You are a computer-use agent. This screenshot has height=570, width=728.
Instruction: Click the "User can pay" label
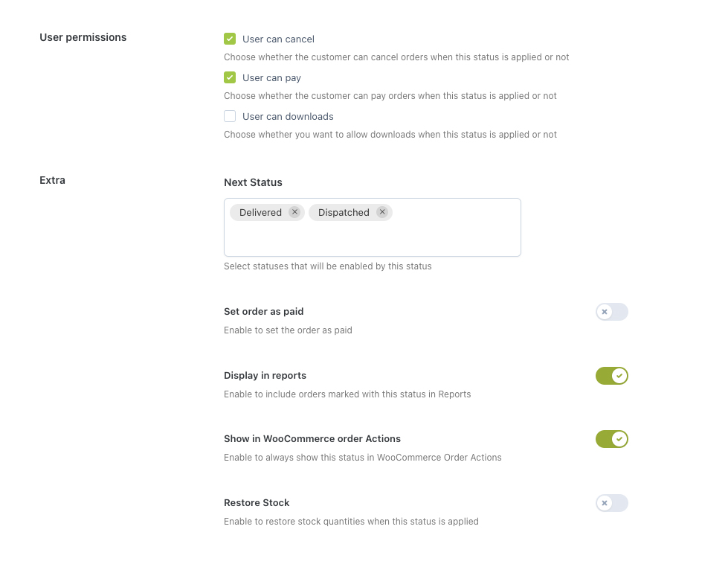click(271, 77)
